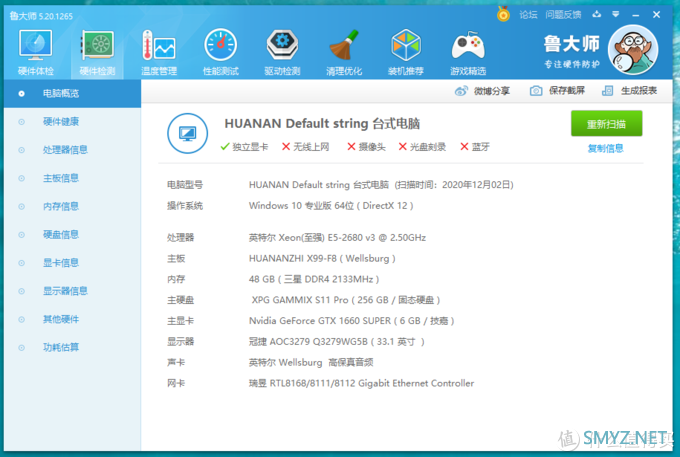Launch the 性能测试 performance test
The height and width of the screenshot is (457, 680).
(x=221, y=52)
